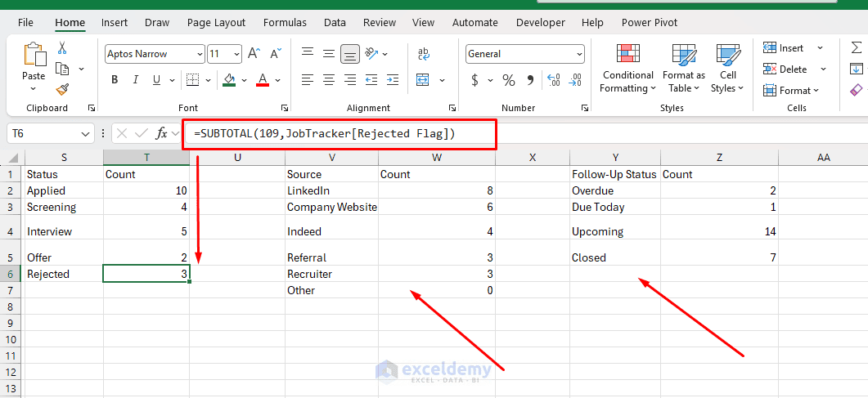This screenshot has width=868, height=398.
Task: Toggle Bold formatting
Action: point(115,80)
